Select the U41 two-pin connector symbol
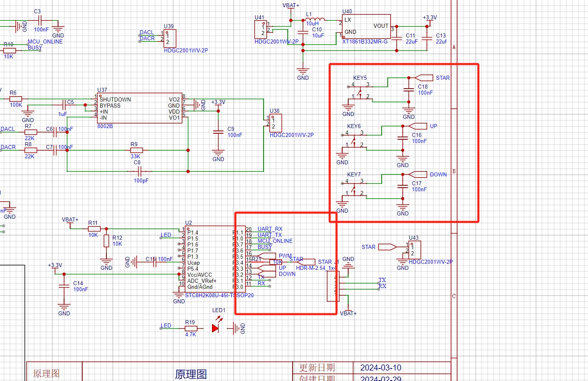 261,30
